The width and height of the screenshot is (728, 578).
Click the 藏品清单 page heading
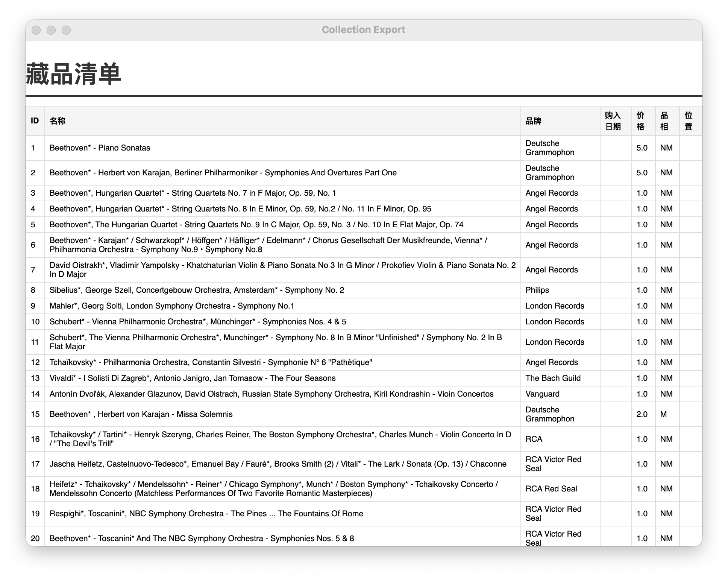73,74
